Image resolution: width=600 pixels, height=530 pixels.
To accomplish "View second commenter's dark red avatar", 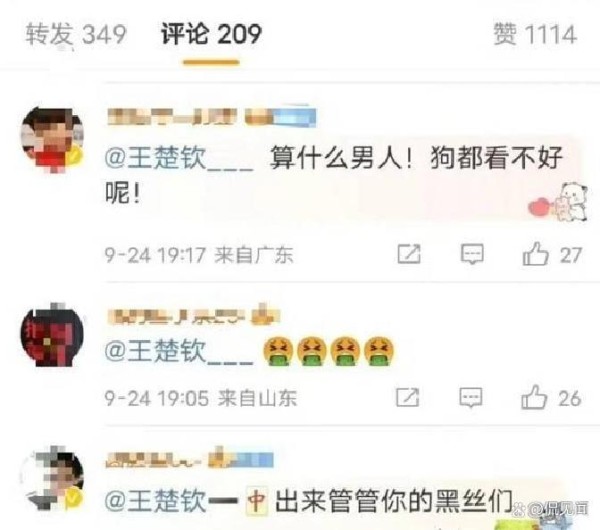I will [x=52, y=334].
